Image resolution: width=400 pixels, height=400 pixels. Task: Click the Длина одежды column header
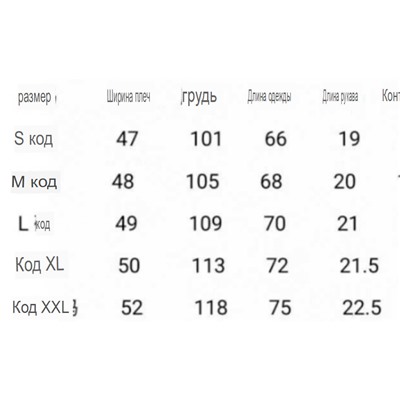[269, 97]
